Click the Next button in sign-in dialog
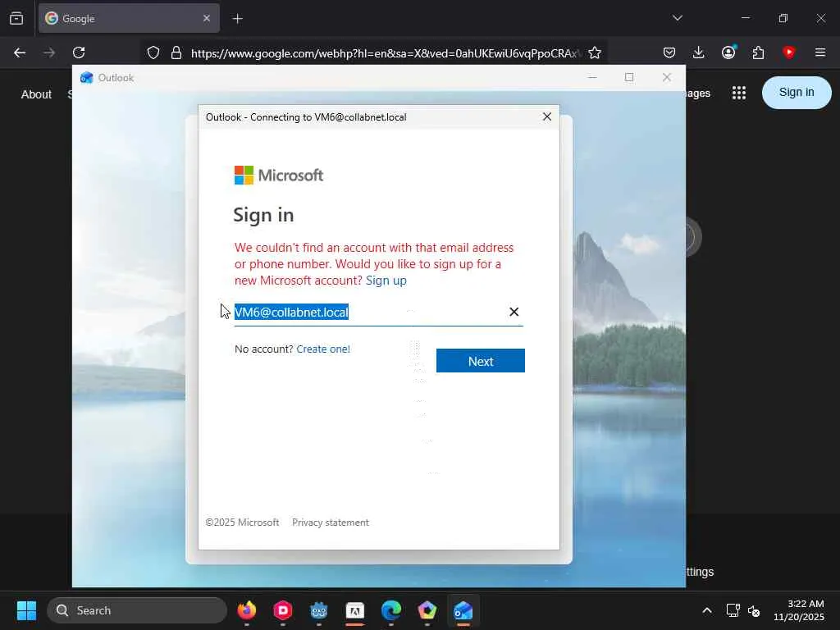Image resolution: width=840 pixels, height=630 pixels. click(480, 361)
